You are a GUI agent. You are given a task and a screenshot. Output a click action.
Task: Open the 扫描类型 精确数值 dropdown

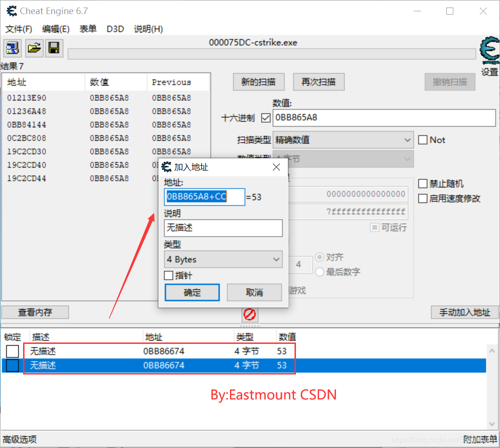point(343,140)
